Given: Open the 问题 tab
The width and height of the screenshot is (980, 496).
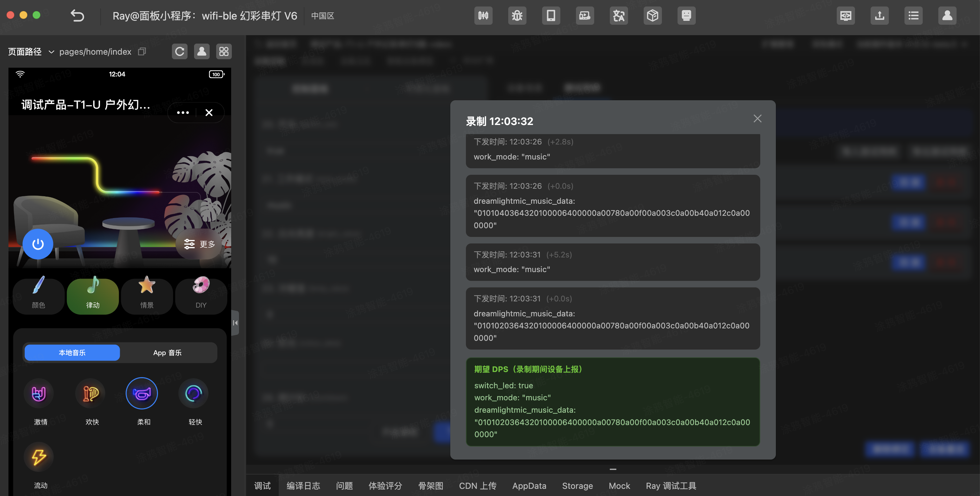Looking at the screenshot, I should tap(344, 486).
